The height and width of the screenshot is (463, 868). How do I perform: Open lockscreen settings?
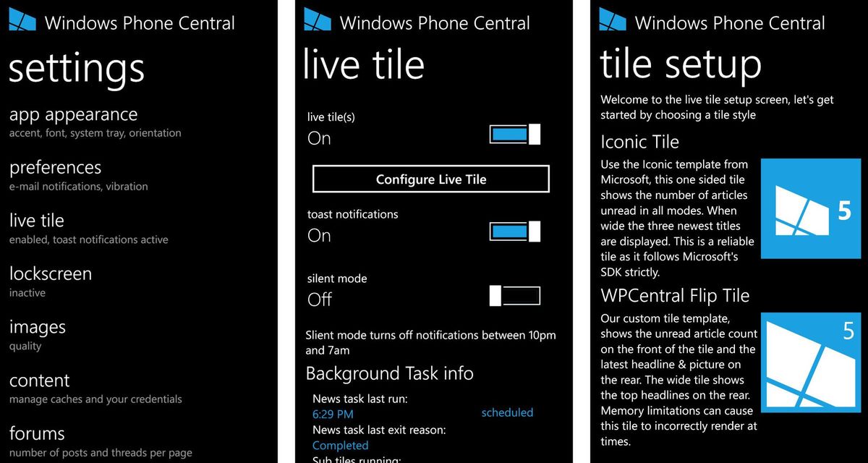click(50, 274)
